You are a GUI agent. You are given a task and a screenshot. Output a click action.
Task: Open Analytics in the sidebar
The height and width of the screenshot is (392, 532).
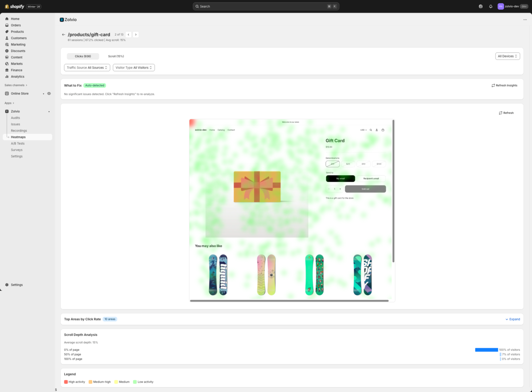[x=18, y=77]
